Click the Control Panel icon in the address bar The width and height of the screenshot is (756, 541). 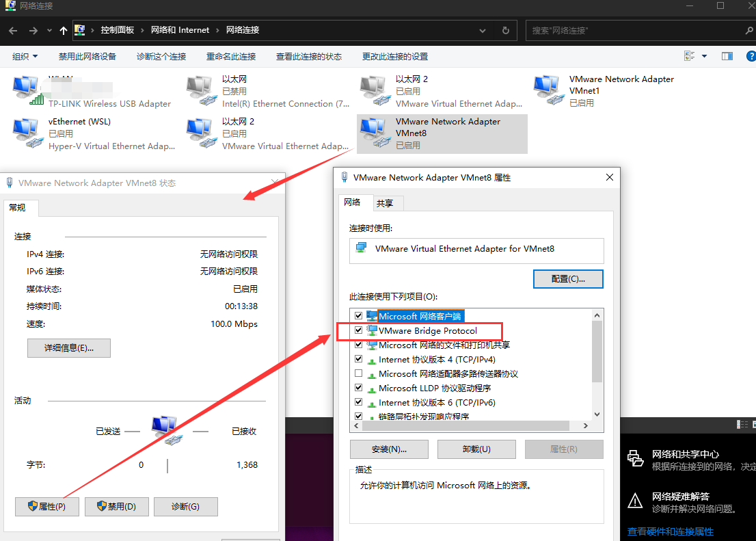click(79, 30)
